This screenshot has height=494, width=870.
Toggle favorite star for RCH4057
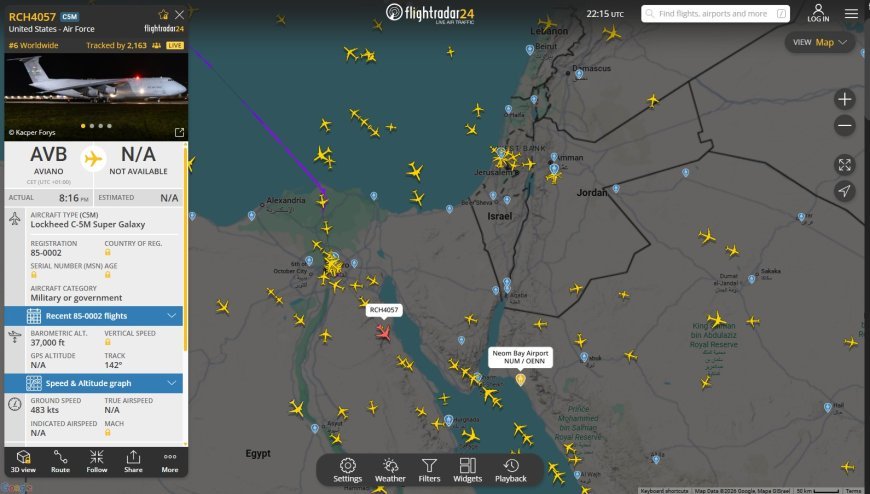coord(163,15)
